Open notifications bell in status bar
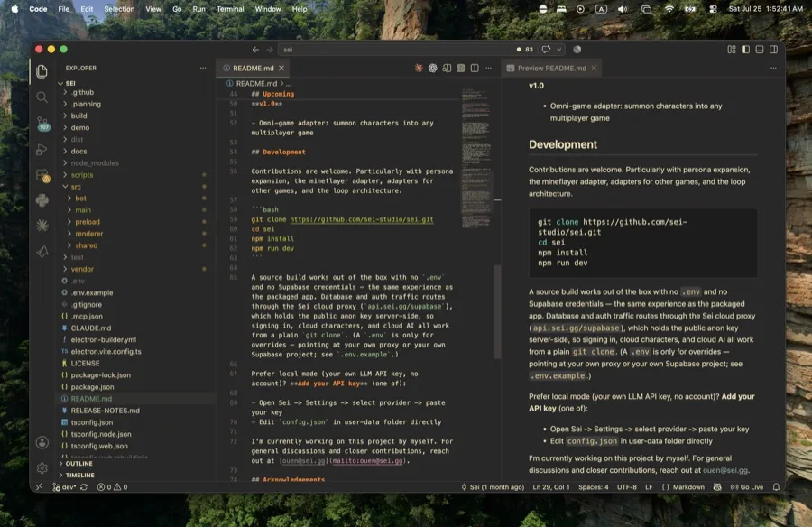Screen dimensions: 812x527 point(776,487)
